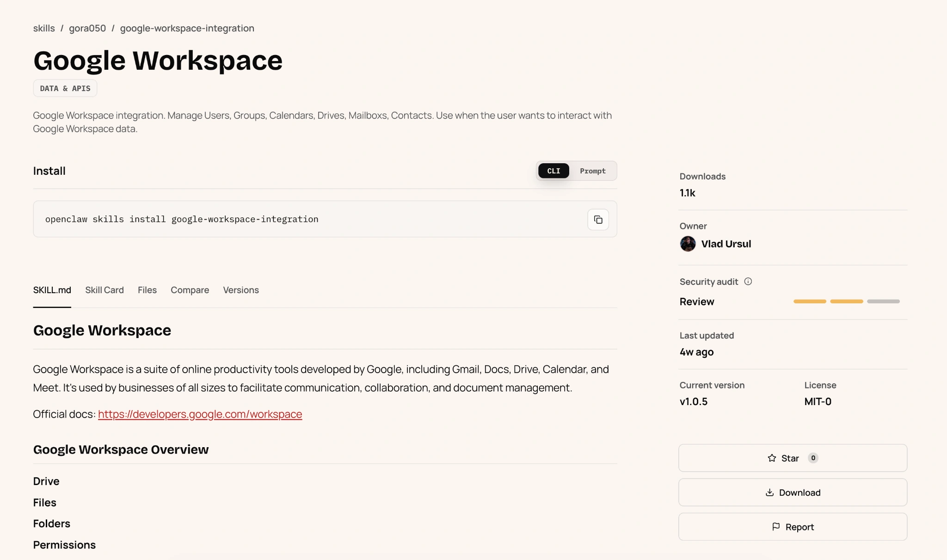Click the Security audit progress bar

coord(847,302)
